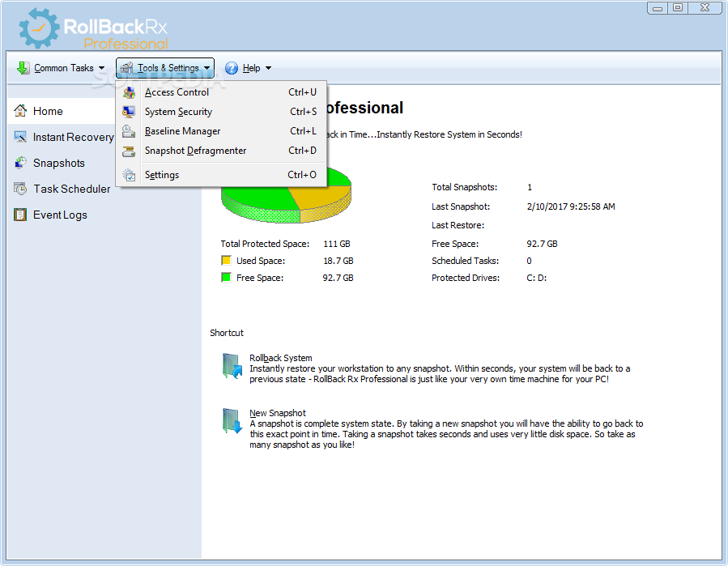Click the Snapshots sidebar icon
The height and width of the screenshot is (566, 728).
20,163
